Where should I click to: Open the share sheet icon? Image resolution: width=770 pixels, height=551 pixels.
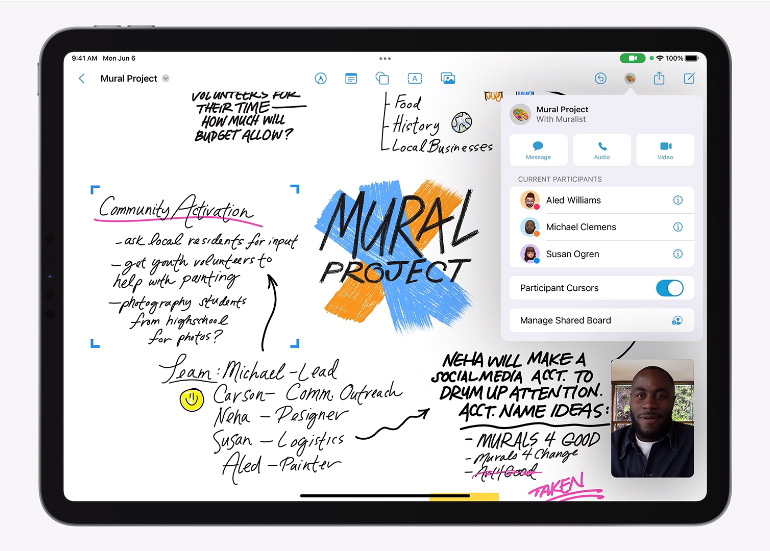click(x=659, y=78)
